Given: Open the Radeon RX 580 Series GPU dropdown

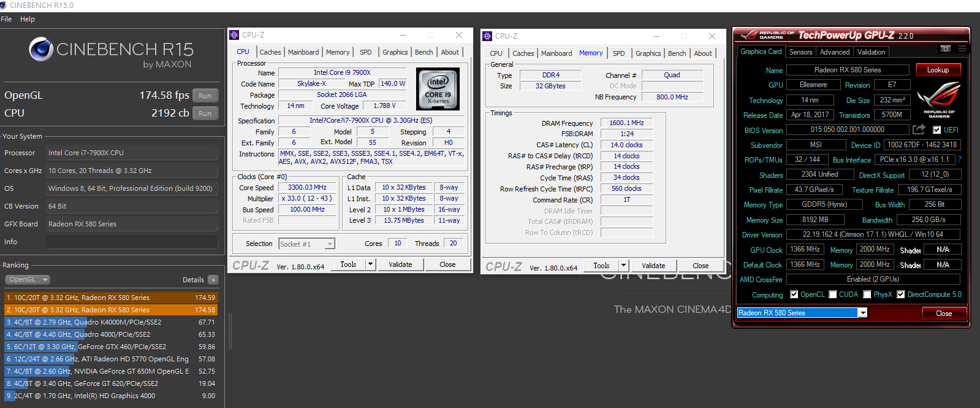Looking at the screenshot, I should click(862, 313).
